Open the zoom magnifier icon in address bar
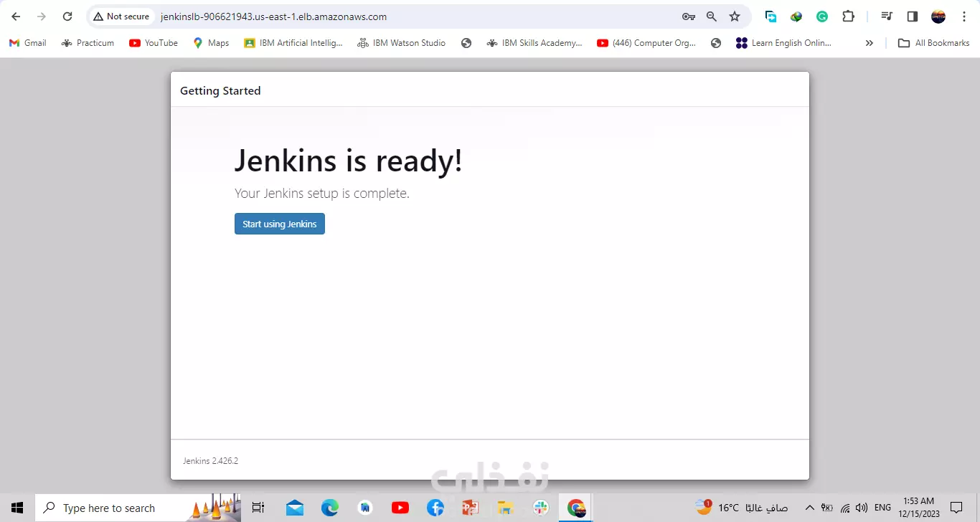980x522 pixels. click(x=711, y=16)
